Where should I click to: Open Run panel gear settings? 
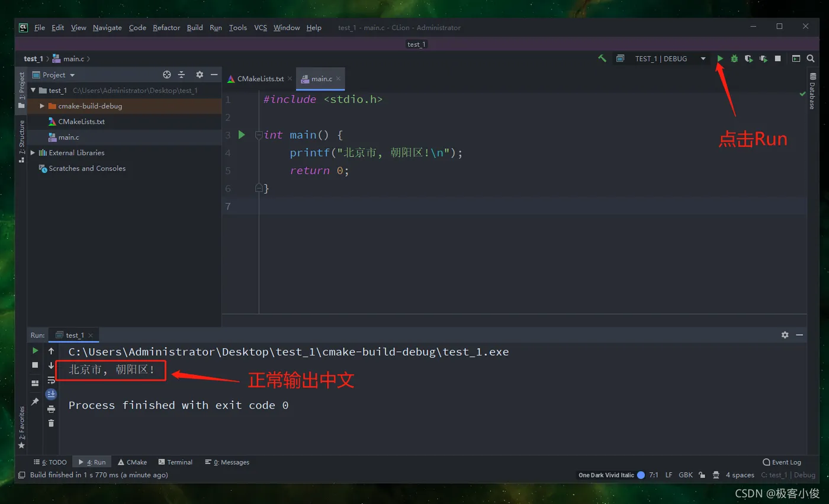tap(785, 335)
